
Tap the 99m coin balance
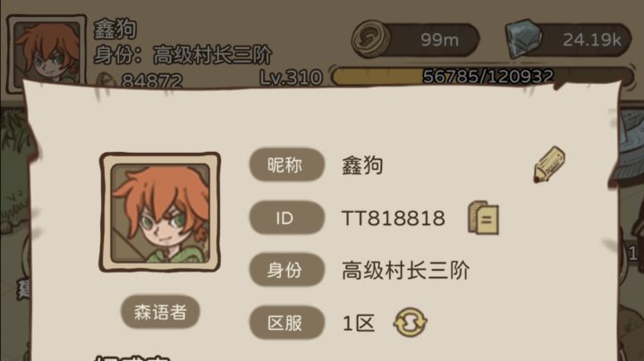(439, 40)
